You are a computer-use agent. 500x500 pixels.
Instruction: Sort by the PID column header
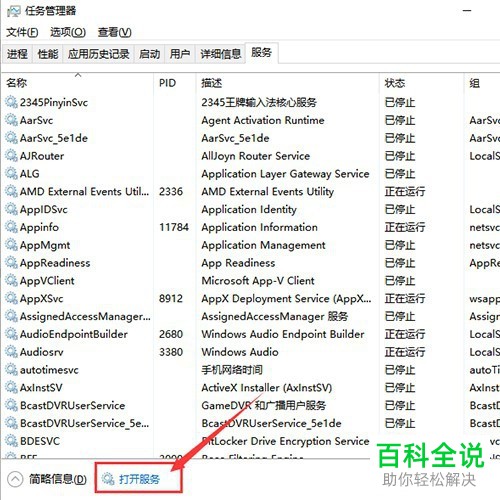[x=175, y=83]
